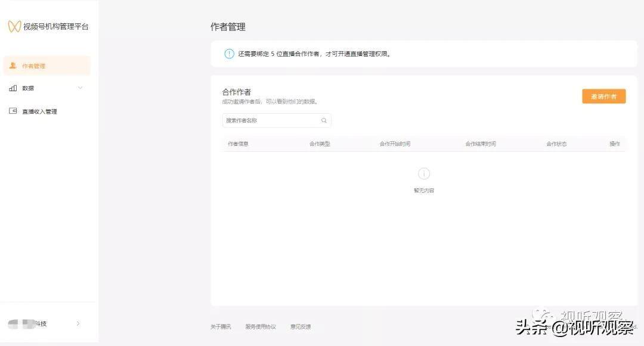
Task: Click the 暂无内容 empty-state text
Action: point(424,191)
